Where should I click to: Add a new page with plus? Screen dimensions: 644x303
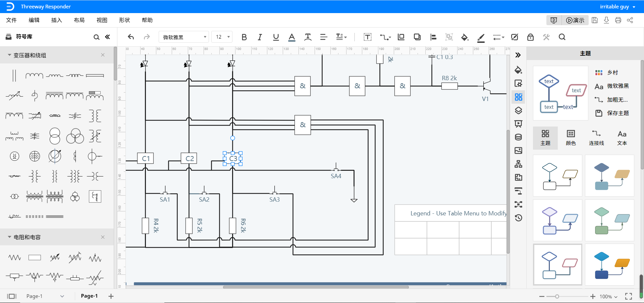pos(111,296)
